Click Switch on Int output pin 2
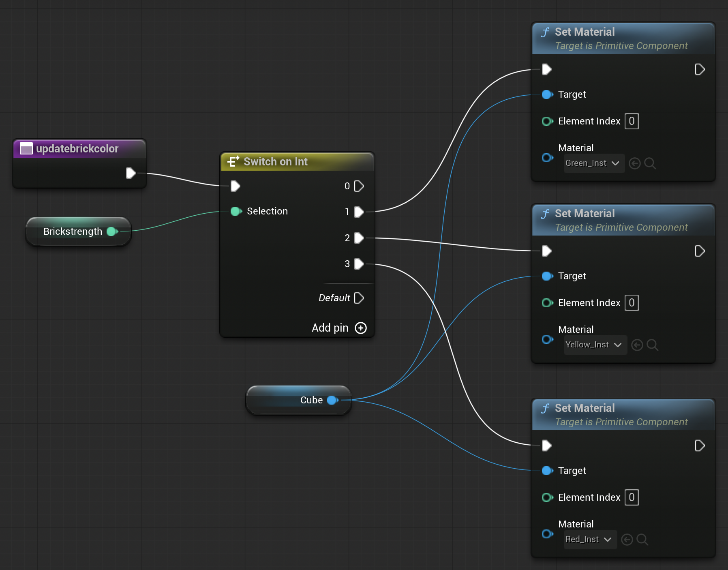This screenshot has width=728, height=570. 359,238
